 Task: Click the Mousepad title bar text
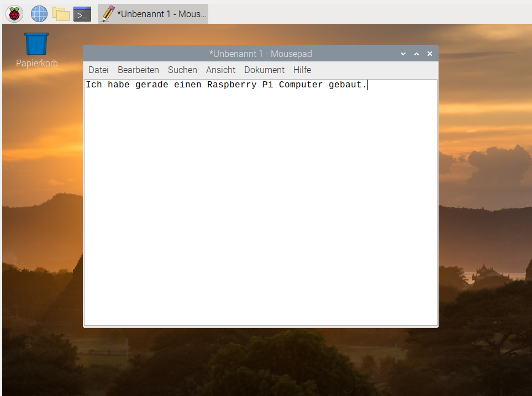[261, 54]
